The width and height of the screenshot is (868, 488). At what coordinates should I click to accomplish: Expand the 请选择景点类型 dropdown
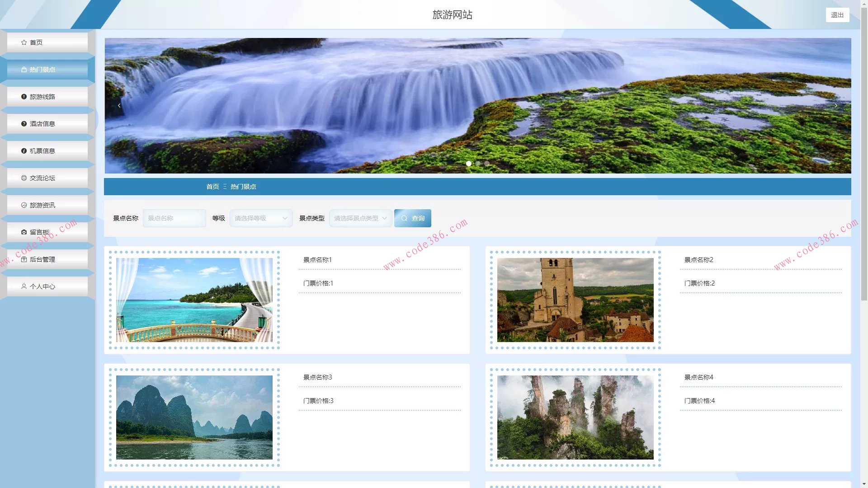(x=360, y=218)
